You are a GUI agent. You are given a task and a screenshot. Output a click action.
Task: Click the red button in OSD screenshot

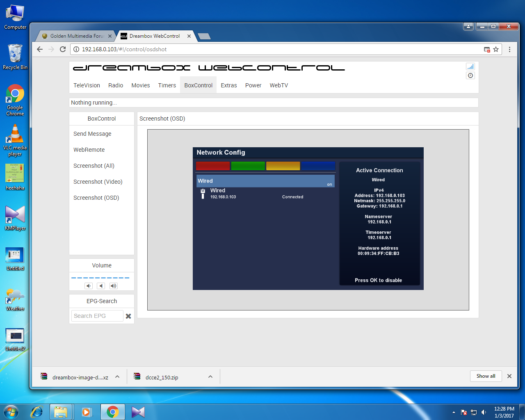[x=213, y=166]
